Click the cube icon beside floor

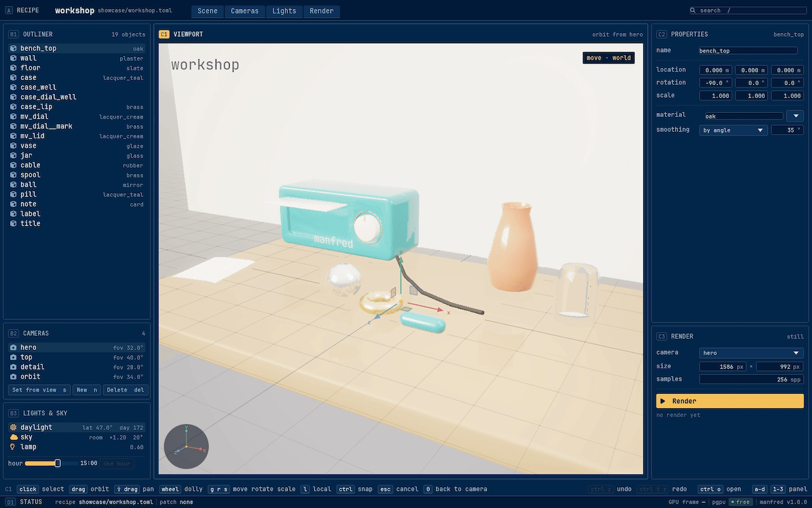point(13,68)
